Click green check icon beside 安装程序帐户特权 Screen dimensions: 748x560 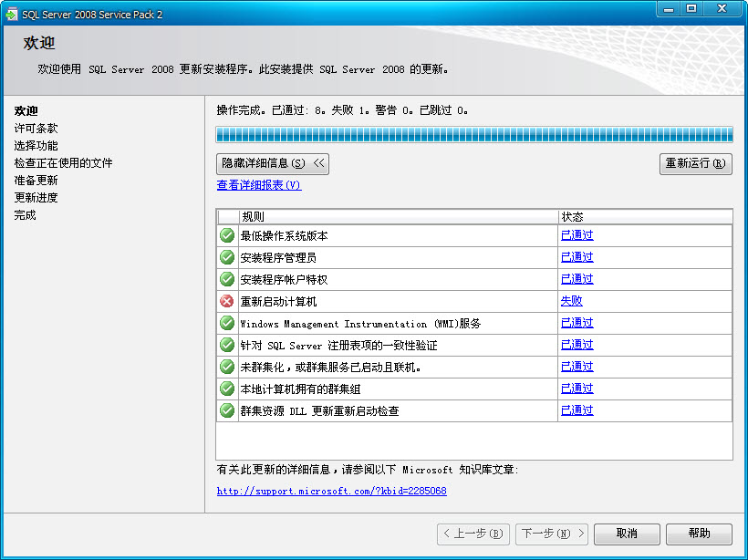pyautogui.click(x=227, y=279)
